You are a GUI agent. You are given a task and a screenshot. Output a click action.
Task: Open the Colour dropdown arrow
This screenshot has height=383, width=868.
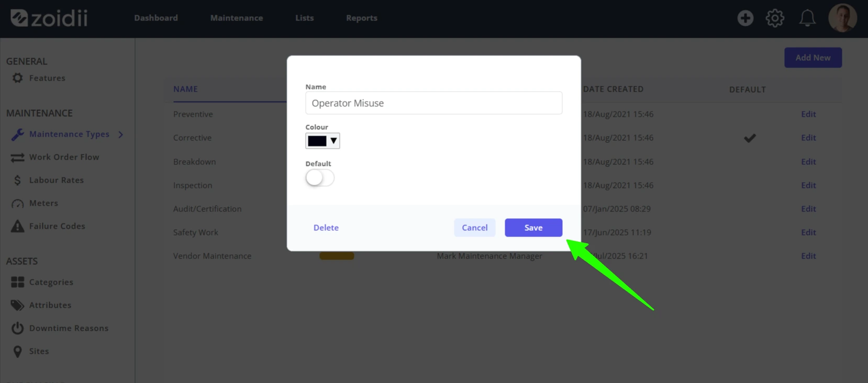tap(333, 141)
